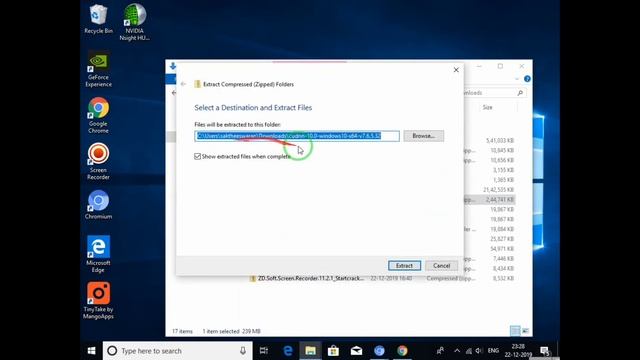Uncheck Show extracted files when complete
This screenshot has width=640, height=360.
click(x=198, y=156)
